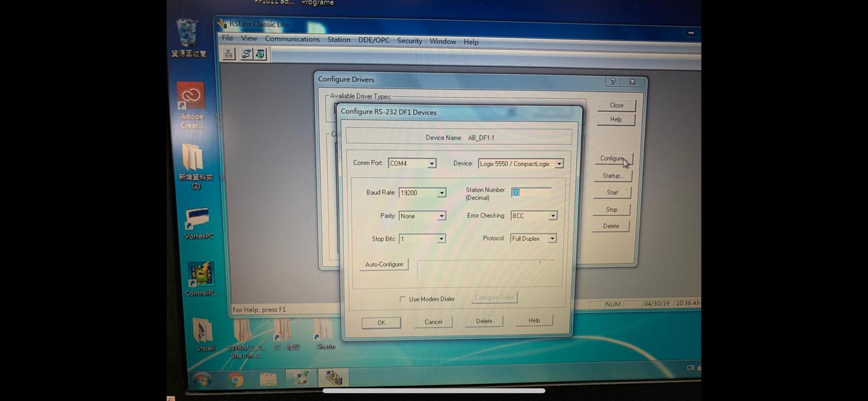This screenshot has width=868, height=401.
Task: Open the Adobe Creative Cloud desktop shortcut
Action: click(x=191, y=98)
